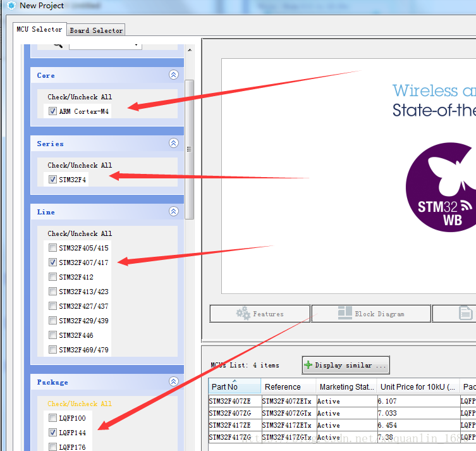Click Check/Uncheck All under Series
This screenshot has width=476, height=451.
(x=80, y=165)
